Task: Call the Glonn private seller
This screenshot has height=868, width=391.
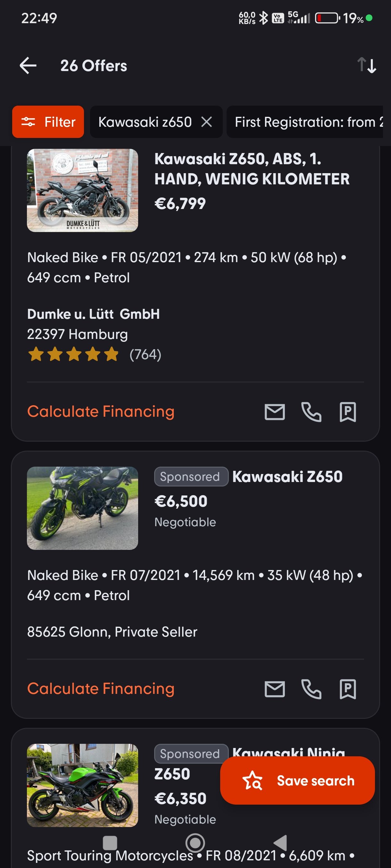Action: coord(311,689)
